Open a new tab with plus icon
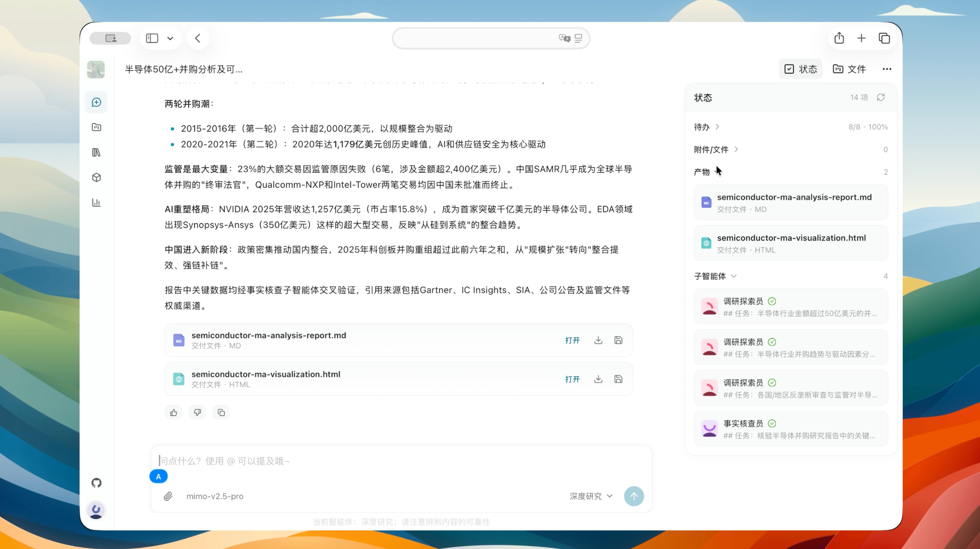This screenshot has height=549, width=980. (861, 38)
